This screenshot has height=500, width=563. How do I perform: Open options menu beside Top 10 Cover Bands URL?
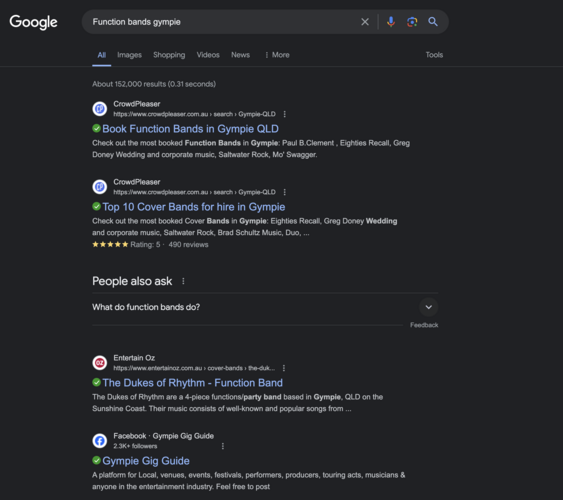pyautogui.click(x=284, y=192)
